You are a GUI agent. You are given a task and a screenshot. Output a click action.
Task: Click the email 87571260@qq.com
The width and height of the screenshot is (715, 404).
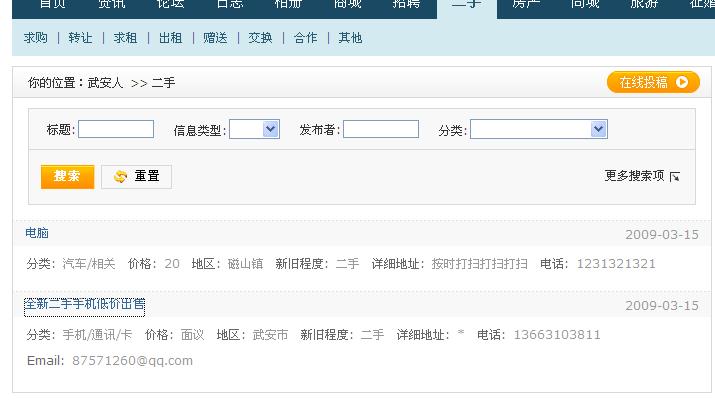pyautogui.click(x=132, y=361)
